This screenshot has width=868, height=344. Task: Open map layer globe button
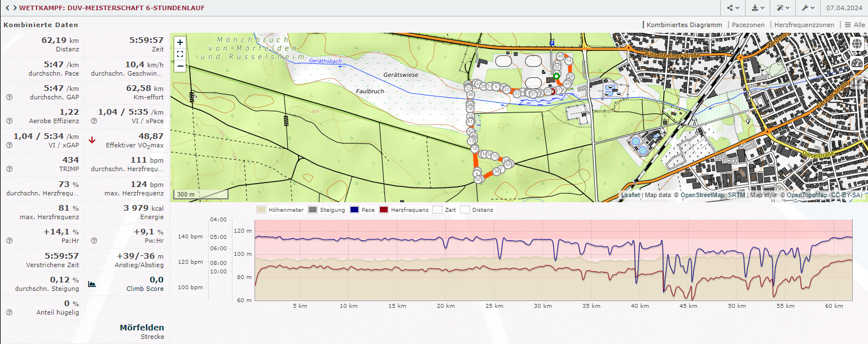coord(857,45)
